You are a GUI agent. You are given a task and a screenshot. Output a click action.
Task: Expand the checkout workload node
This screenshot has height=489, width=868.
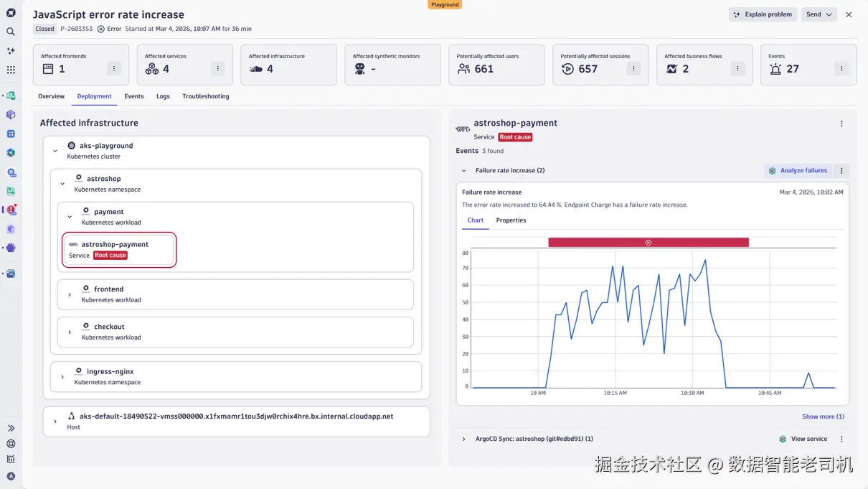(x=70, y=332)
